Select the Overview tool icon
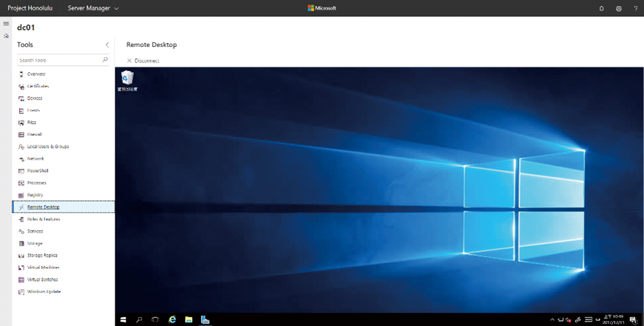 (x=21, y=74)
